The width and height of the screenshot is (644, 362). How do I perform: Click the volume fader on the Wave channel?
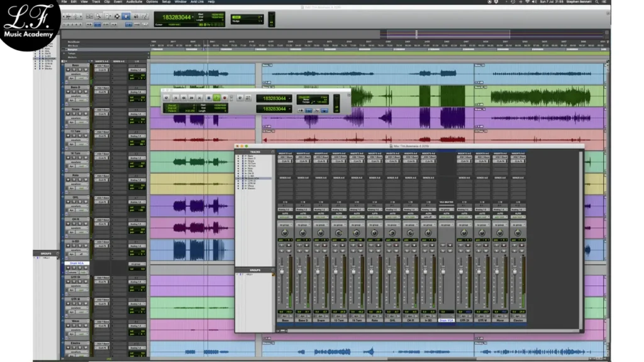[496, 271]
